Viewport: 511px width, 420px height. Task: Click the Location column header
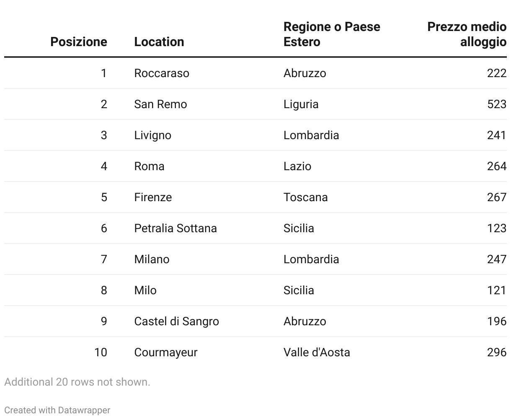pos(159,42)
